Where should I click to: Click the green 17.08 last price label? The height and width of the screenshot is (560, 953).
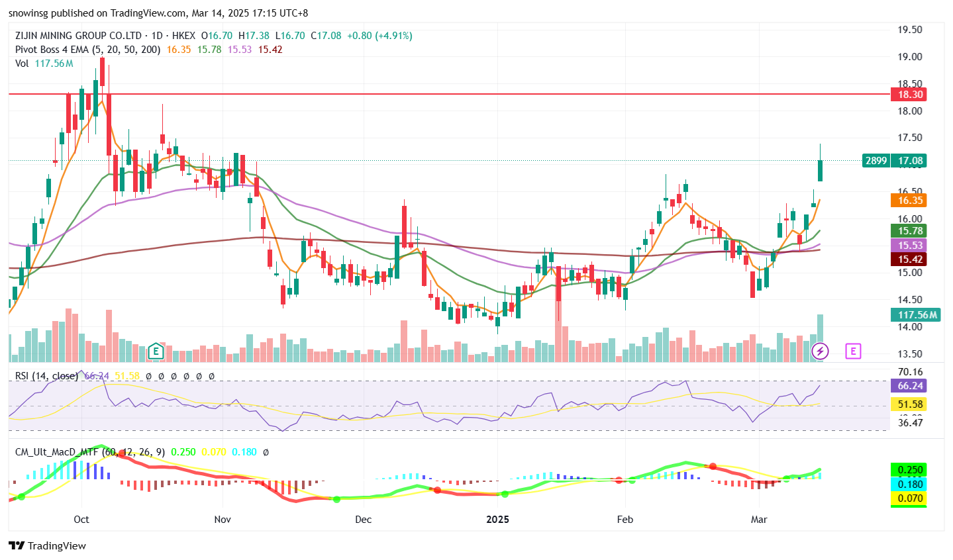pos(910,161)
